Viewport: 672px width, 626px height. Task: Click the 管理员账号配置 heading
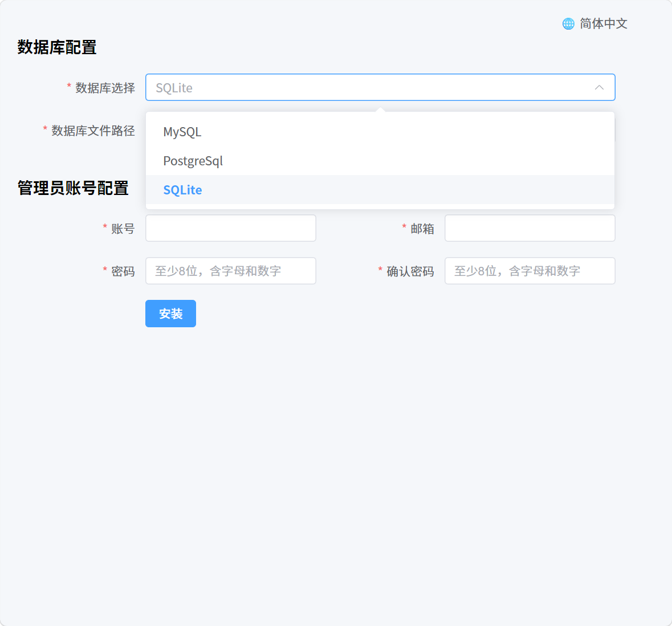pyautogui.click(x=73, y=188)
